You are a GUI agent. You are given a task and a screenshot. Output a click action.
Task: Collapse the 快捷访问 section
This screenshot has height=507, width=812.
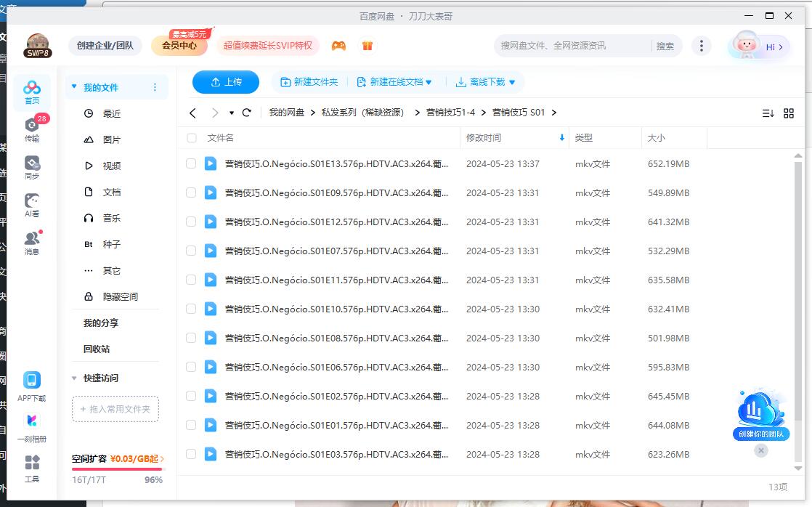(x=74, y=378)
